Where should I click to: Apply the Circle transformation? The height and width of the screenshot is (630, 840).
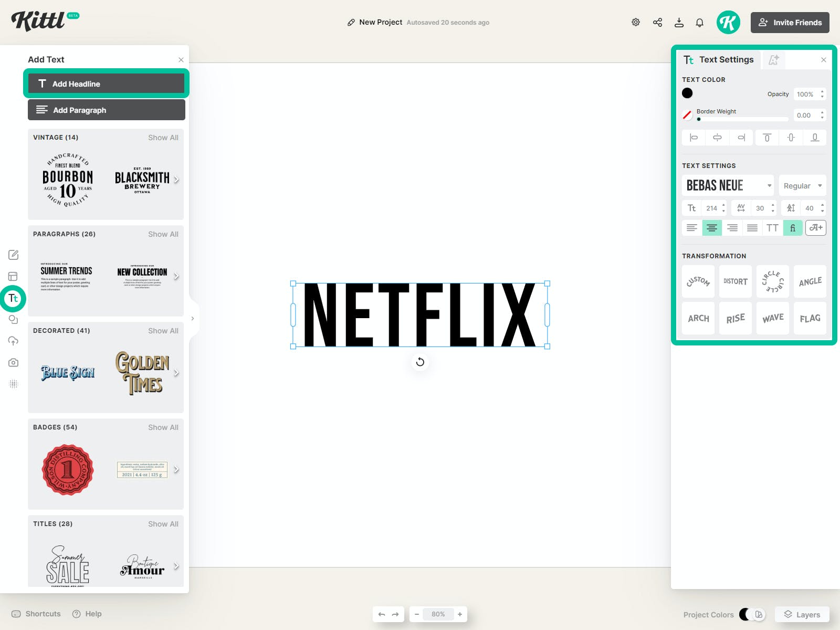click(773, 281)
